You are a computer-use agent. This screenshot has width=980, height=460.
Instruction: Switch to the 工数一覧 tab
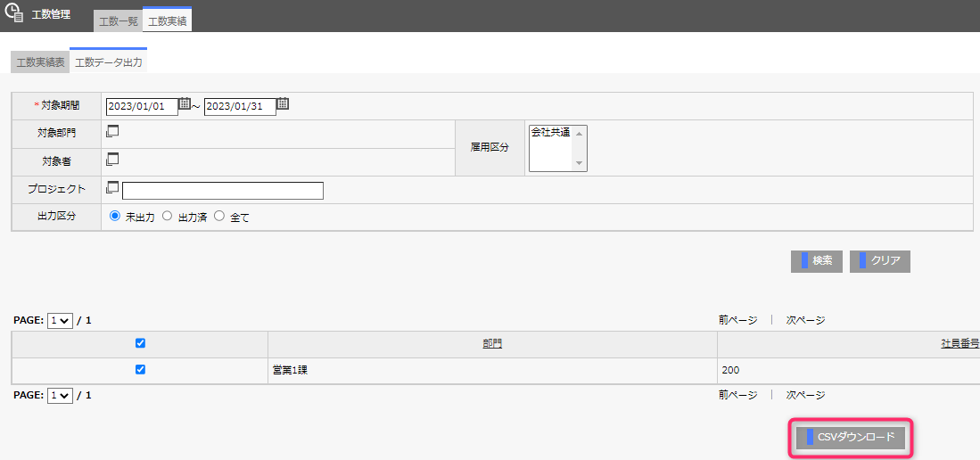point(118,21)
